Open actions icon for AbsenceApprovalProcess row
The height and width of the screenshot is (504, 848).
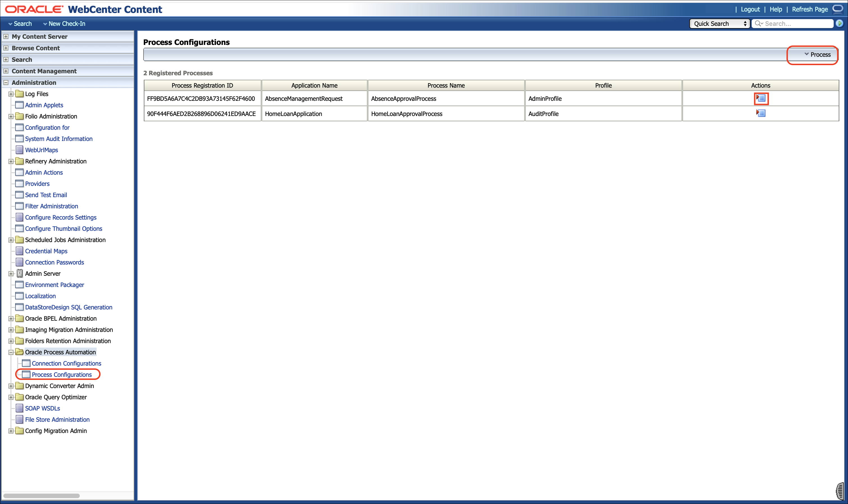(x=761, y=99)
